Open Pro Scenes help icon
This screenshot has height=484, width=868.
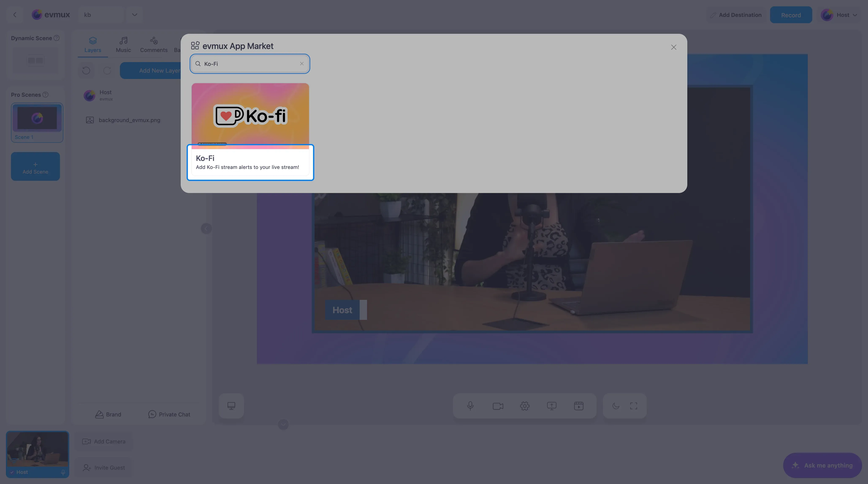pos(45,95)
